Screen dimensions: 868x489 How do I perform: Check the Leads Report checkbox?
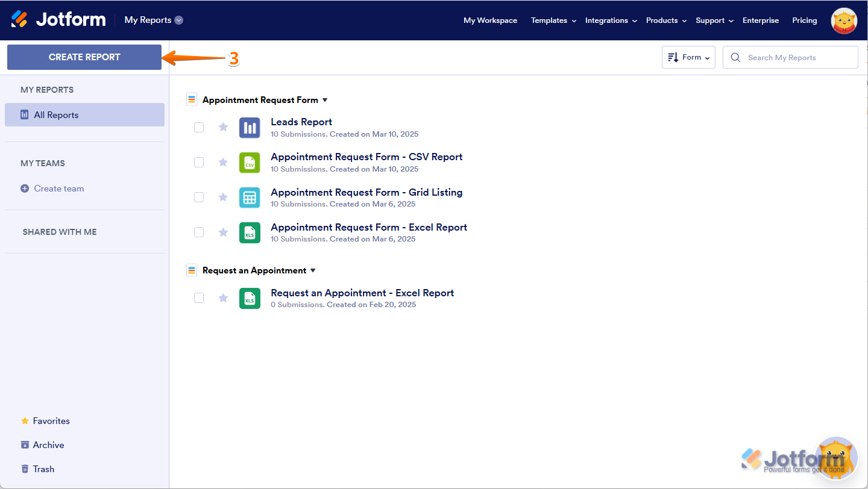pyautogui.click(x=199, y=128)
